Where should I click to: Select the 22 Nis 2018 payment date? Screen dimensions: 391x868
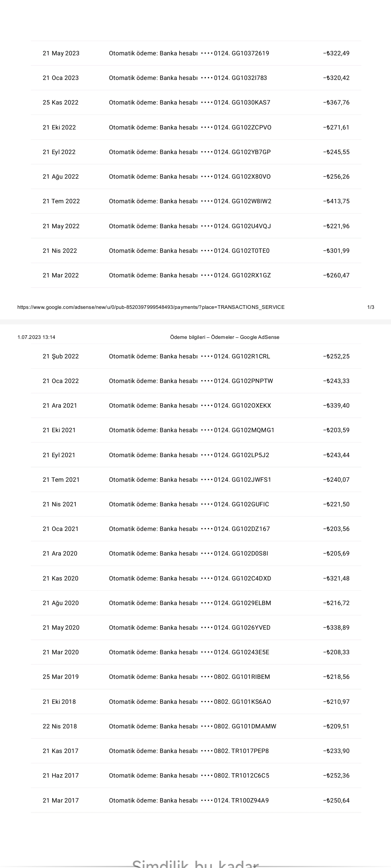[x=60, y=726]
